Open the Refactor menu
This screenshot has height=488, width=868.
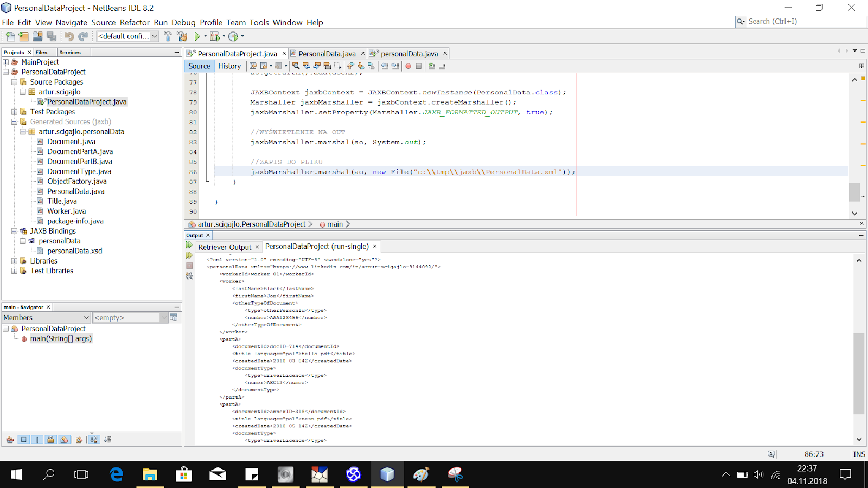point(135,22)
